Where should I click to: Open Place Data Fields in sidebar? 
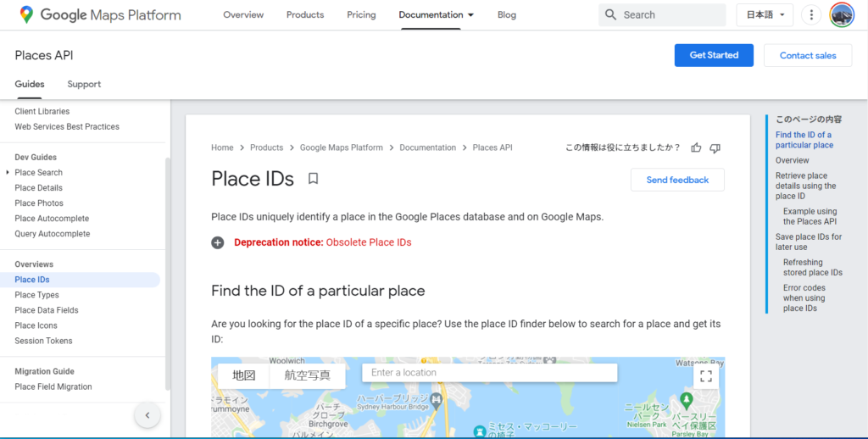coord(47,310)
